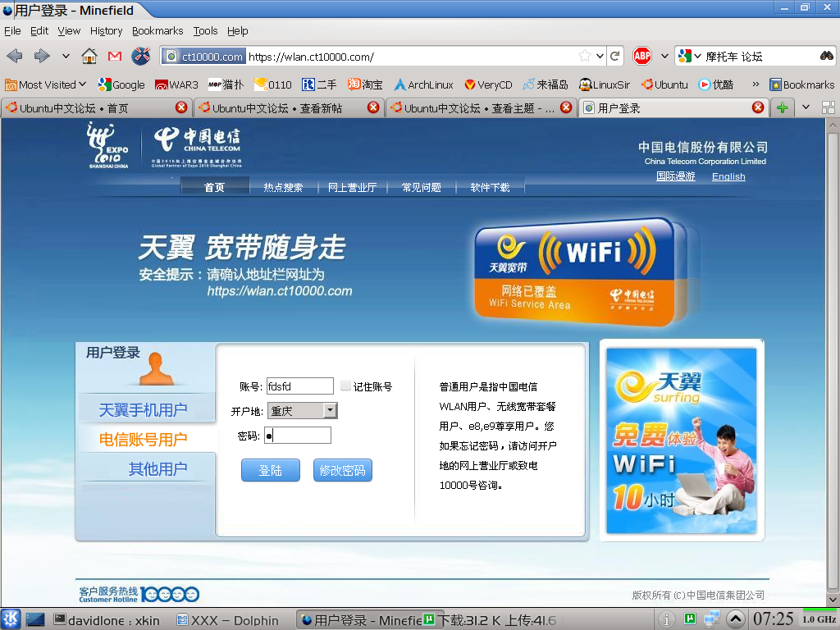
Task: Open the KDE application launcher
Action: tap(11, 620)
